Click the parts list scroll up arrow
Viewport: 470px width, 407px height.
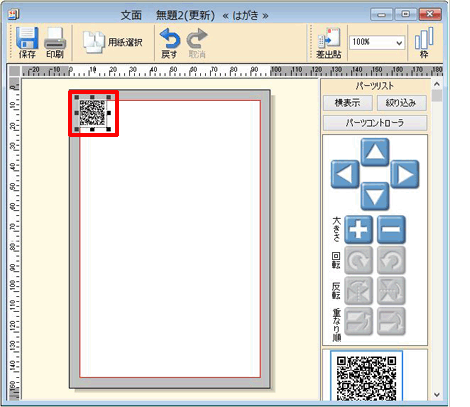(437, 84)
